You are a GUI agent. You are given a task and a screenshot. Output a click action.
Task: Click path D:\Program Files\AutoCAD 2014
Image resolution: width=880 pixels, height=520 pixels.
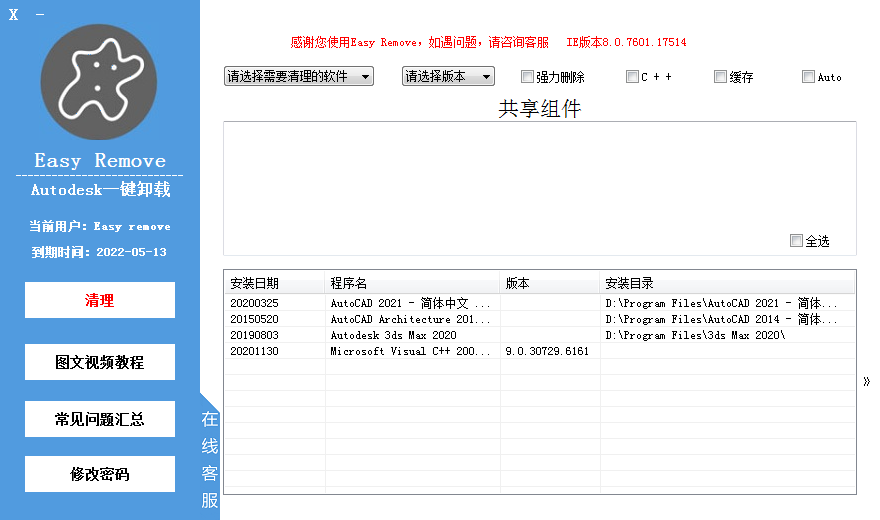click(721, 319)
